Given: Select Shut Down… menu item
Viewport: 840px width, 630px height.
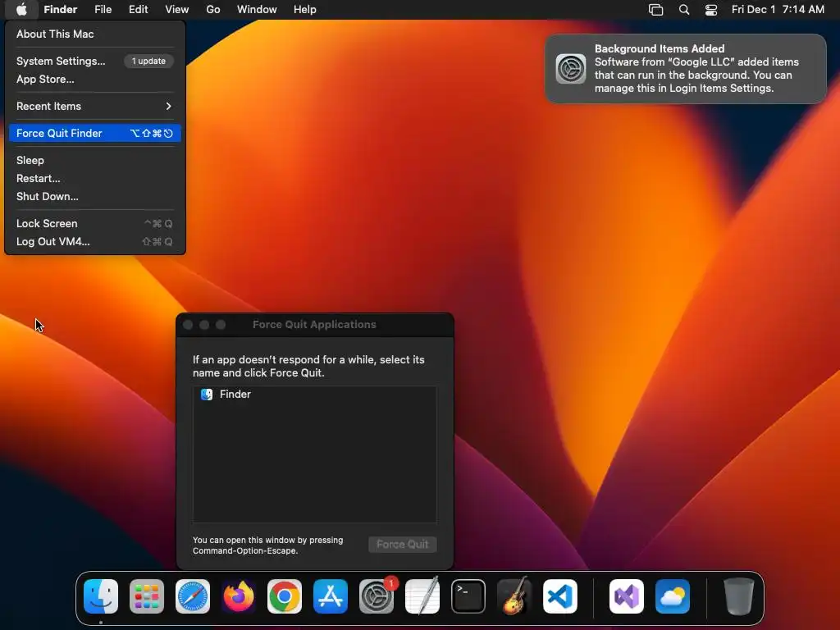Looking at the screenshot, I should tap(95, 197).
